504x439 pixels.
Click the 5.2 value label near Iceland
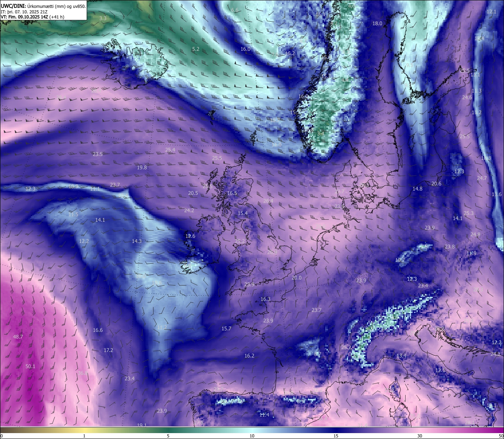(x=196, y=49)
